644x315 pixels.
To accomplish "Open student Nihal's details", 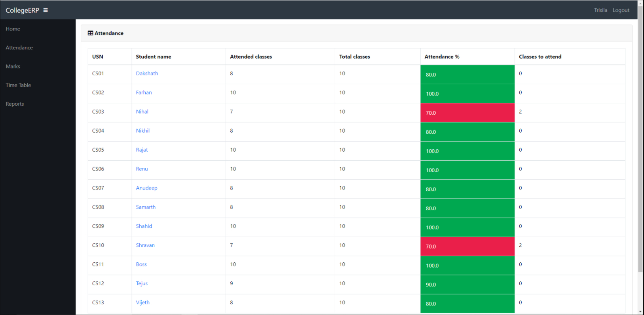I will coord(142,112).
